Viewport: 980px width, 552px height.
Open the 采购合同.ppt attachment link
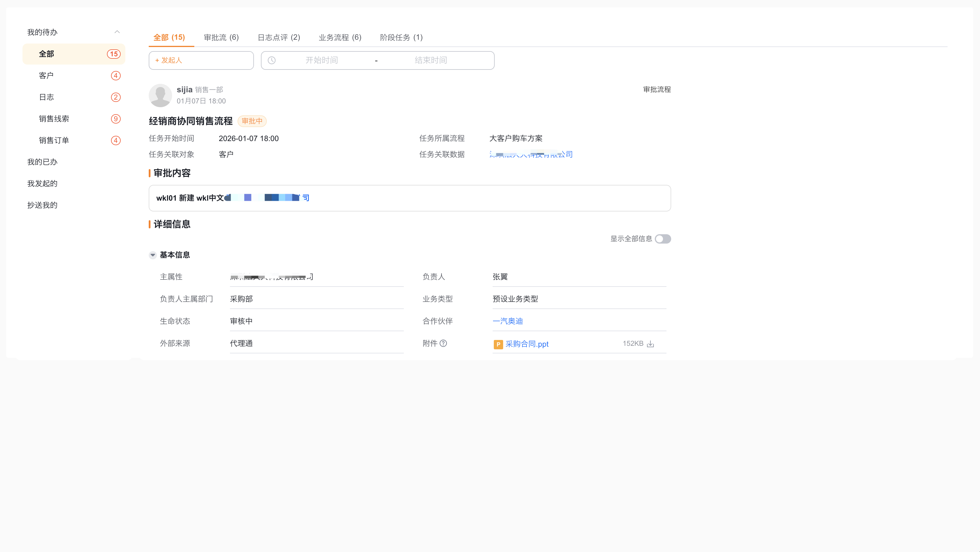coord(527,344)
